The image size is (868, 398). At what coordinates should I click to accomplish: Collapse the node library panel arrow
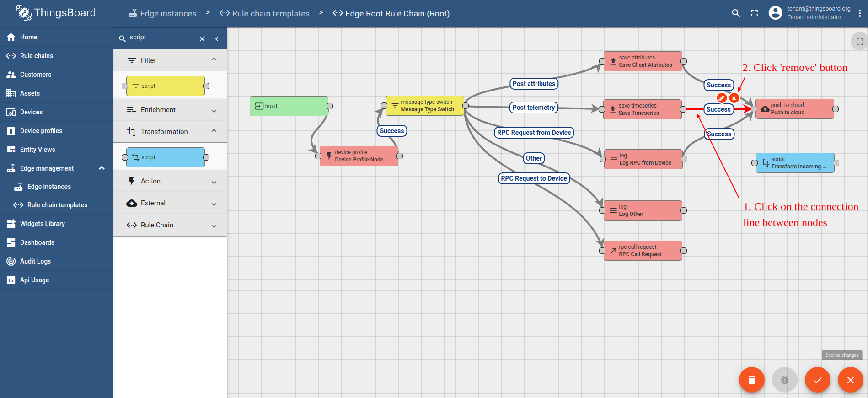[217, 39]
